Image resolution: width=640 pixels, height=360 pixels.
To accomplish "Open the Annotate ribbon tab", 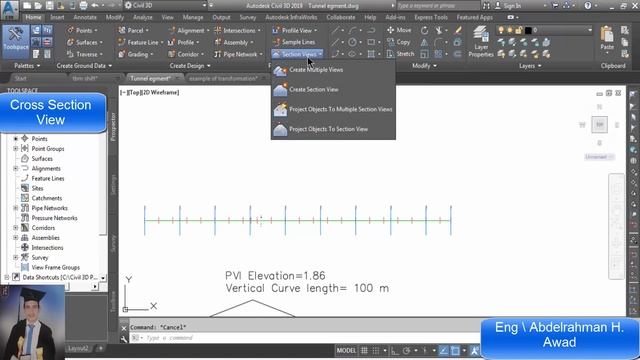I will pyautogui.click(x=85, y=18).
